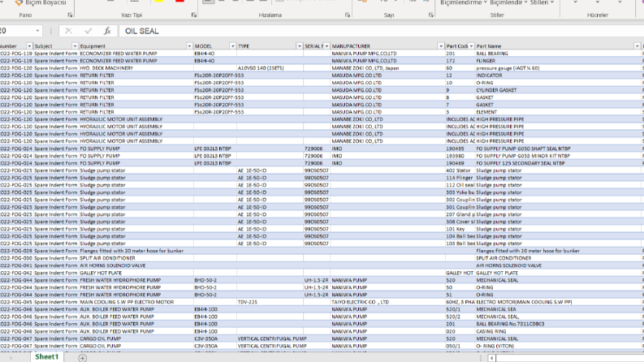The height and width of the screenshot is (362, 644).
Task: Select the Part Name cell "INDICATOR"
Action: [x=558, y=75]
